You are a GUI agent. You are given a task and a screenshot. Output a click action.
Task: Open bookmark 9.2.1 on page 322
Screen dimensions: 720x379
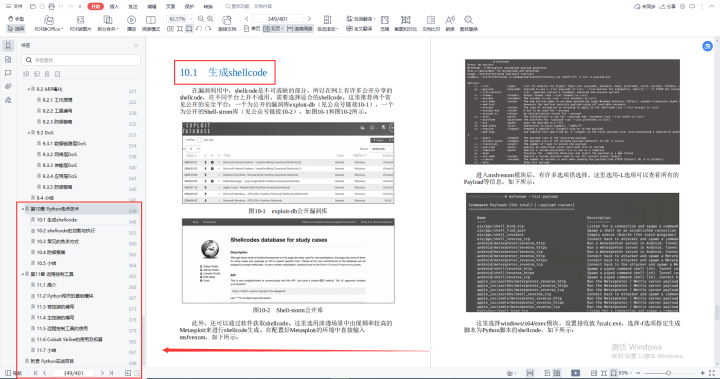(57, 100)
